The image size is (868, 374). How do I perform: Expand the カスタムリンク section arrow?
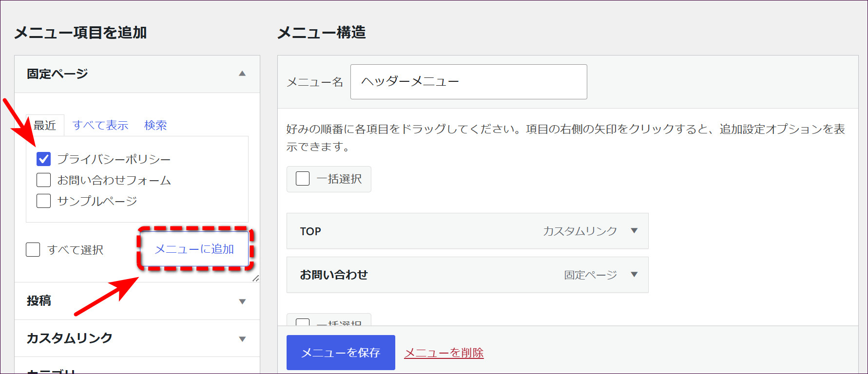coord(242,339)
